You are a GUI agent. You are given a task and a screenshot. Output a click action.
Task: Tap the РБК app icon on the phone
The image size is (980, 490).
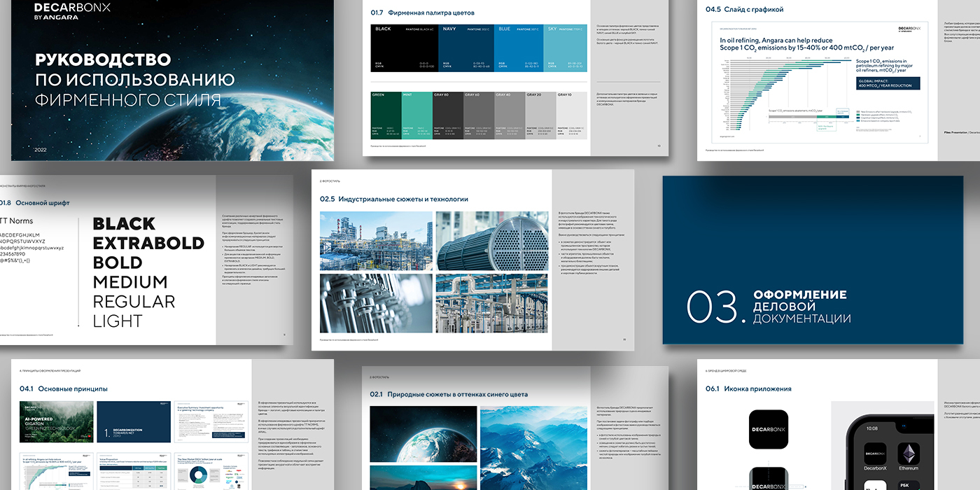(x=909, y=484)
